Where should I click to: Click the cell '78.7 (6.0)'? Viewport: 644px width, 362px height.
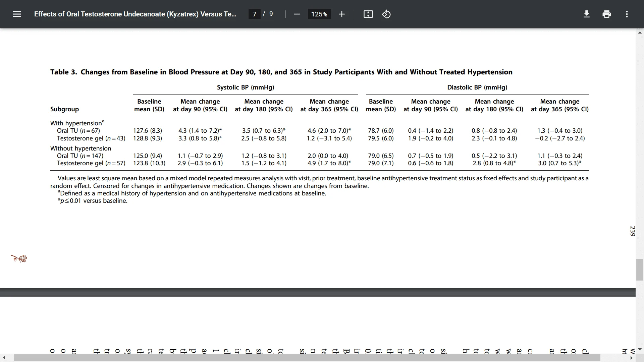pyautogui.click(x=381, y=131)
